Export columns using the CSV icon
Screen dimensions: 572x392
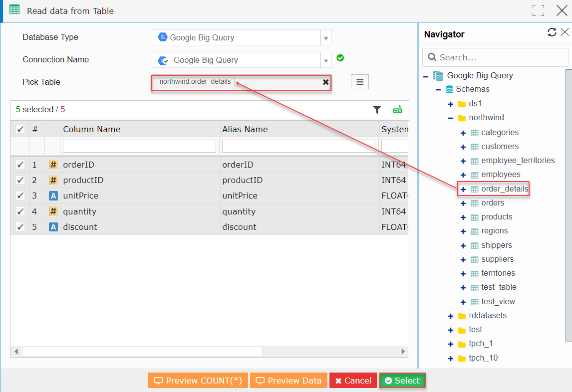pos(397,110)
